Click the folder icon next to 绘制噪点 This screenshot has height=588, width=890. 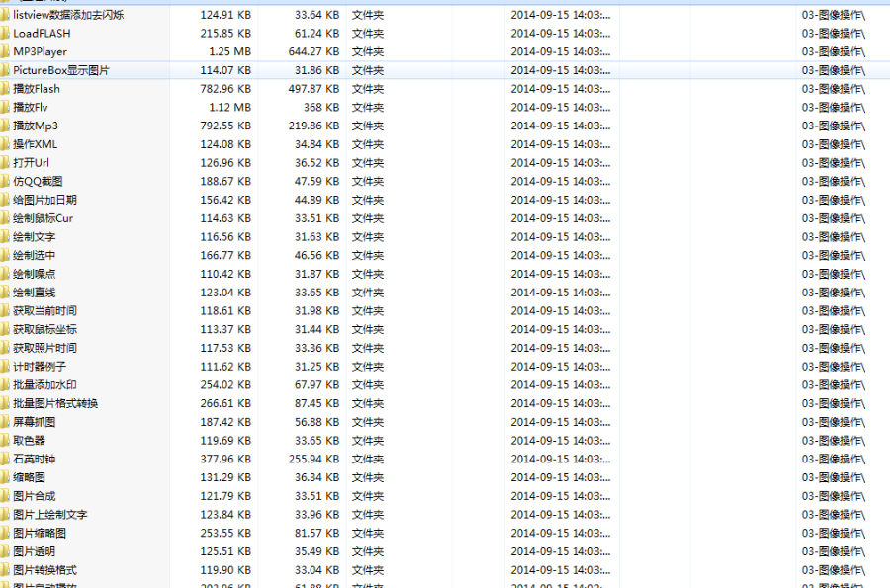click(x=5, y=274)
